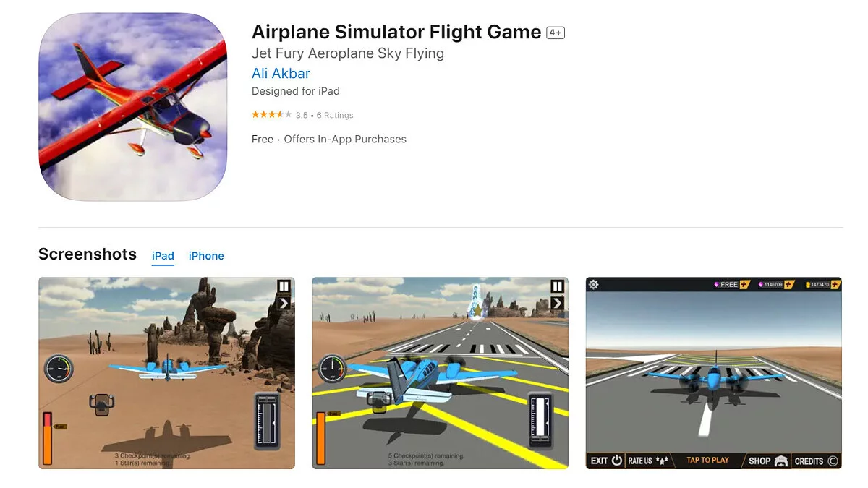Click EXIT power icon in game menu
This screenshot has height=488, width=868.
617,461
